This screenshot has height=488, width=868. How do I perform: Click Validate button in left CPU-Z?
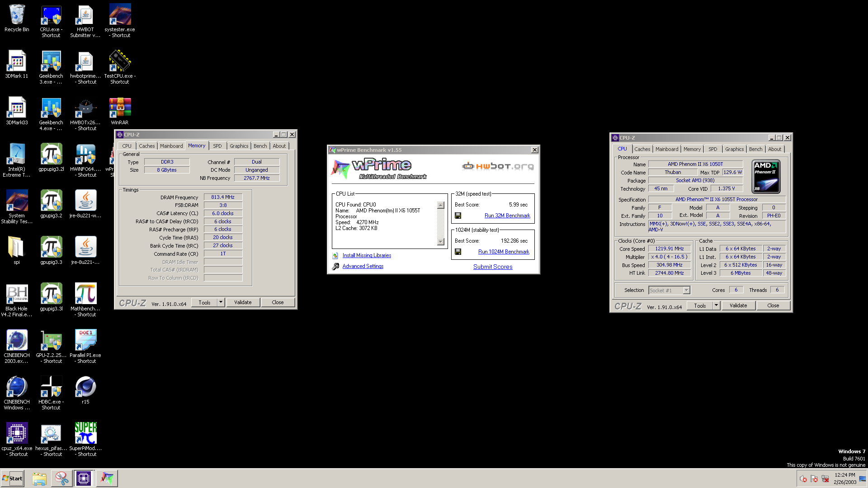243,302
